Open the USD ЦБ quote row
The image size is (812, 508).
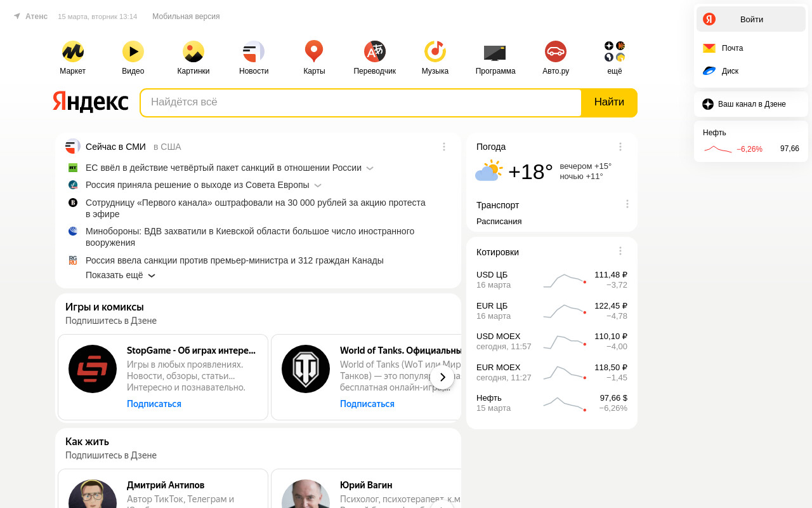click(x=552, y=280)
